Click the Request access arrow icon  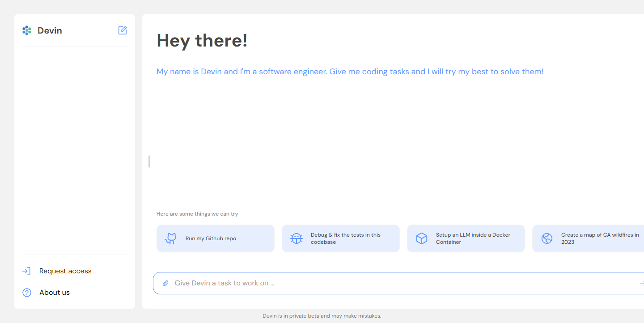[26, 271]
